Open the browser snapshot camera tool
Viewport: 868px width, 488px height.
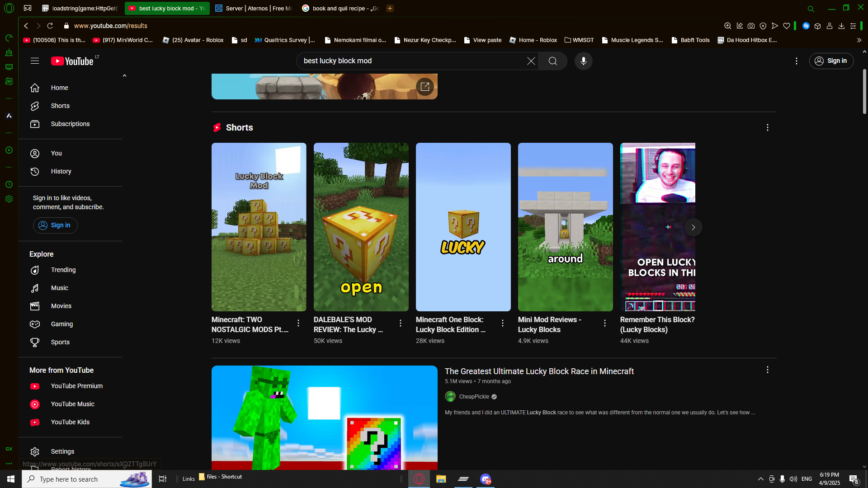(x=751, y=26)
